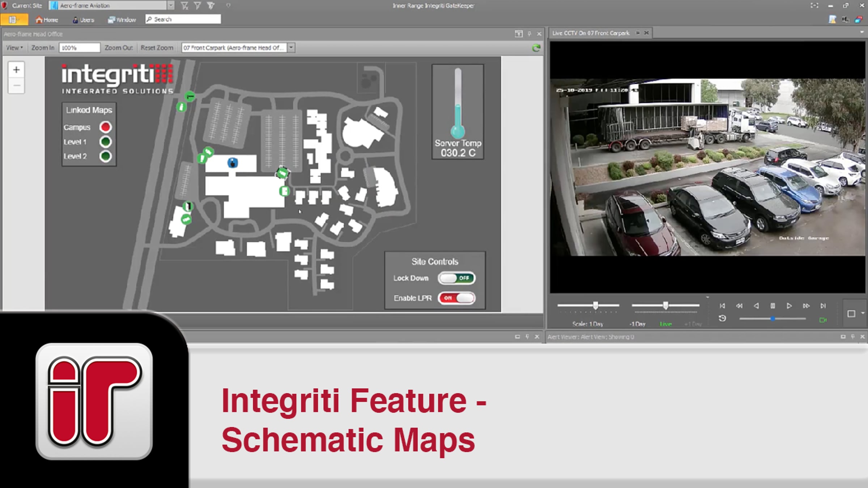Image resolution: width=868 pixels, height=488 pixels.
Task: Switch to Live CCTV On 07 Front Carpark tab
Action: coord(591,33)
